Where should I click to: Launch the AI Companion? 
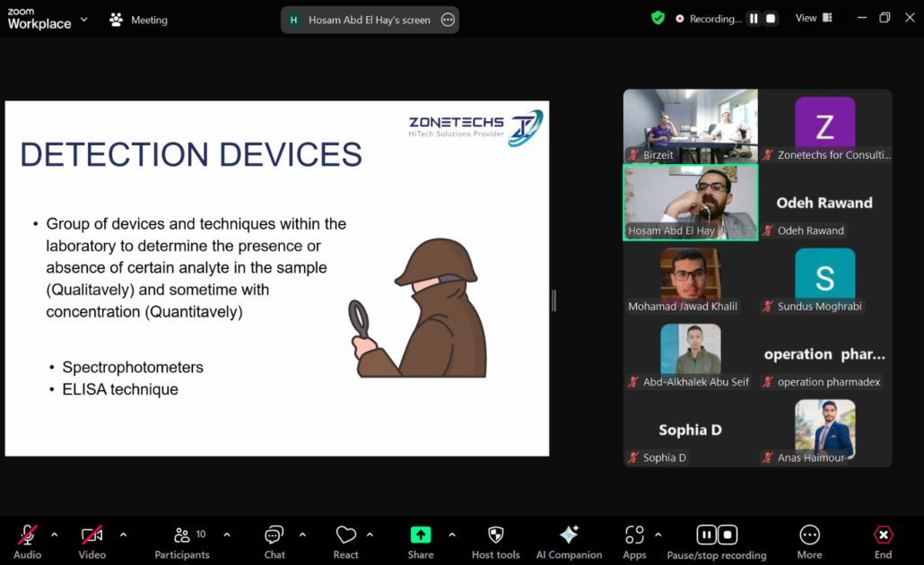click(x=569, y=542)
